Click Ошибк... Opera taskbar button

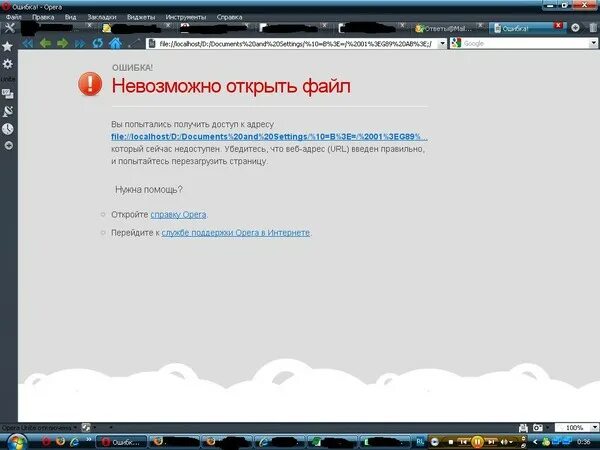121,442
